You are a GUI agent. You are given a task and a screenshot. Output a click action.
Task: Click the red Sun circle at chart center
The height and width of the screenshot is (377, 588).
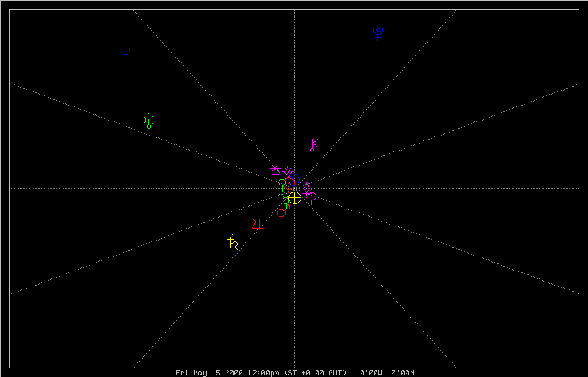coord(289,184)
